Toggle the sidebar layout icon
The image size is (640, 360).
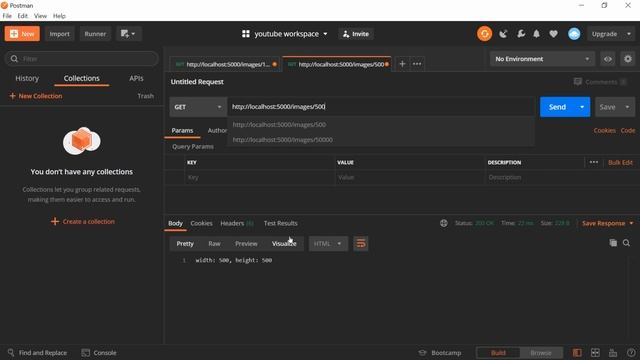[577, 353]
